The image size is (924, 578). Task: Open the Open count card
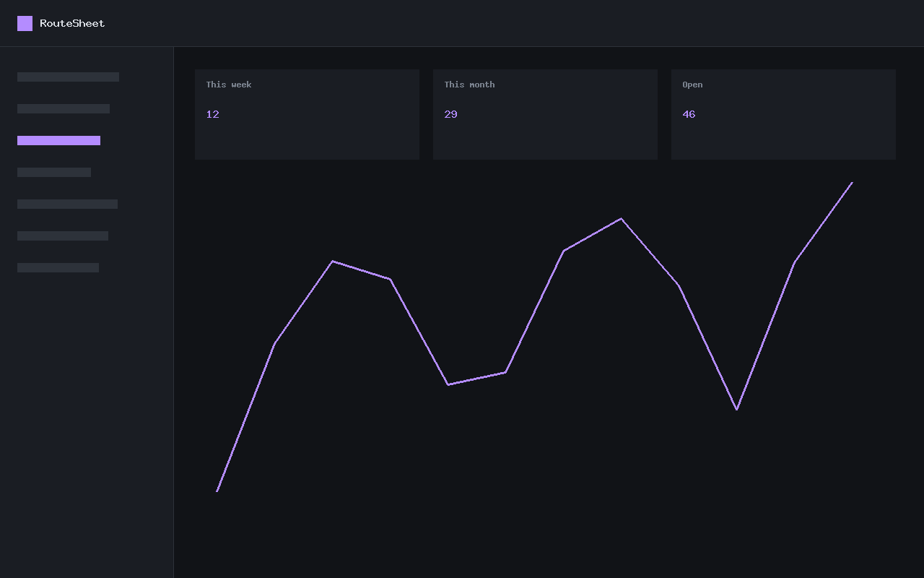[x=783, y=114]
